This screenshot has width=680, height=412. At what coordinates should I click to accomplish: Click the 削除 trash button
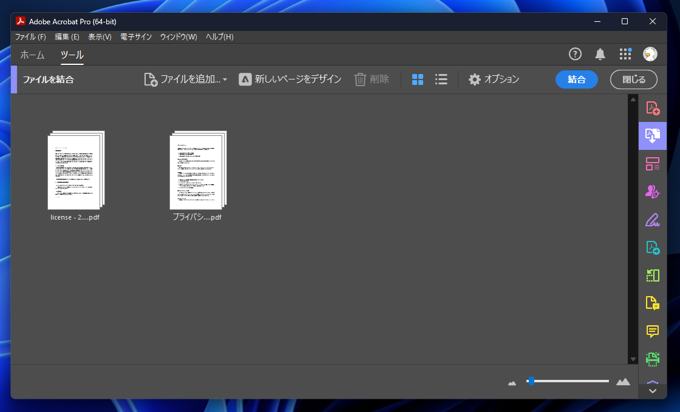click(372, 79)
